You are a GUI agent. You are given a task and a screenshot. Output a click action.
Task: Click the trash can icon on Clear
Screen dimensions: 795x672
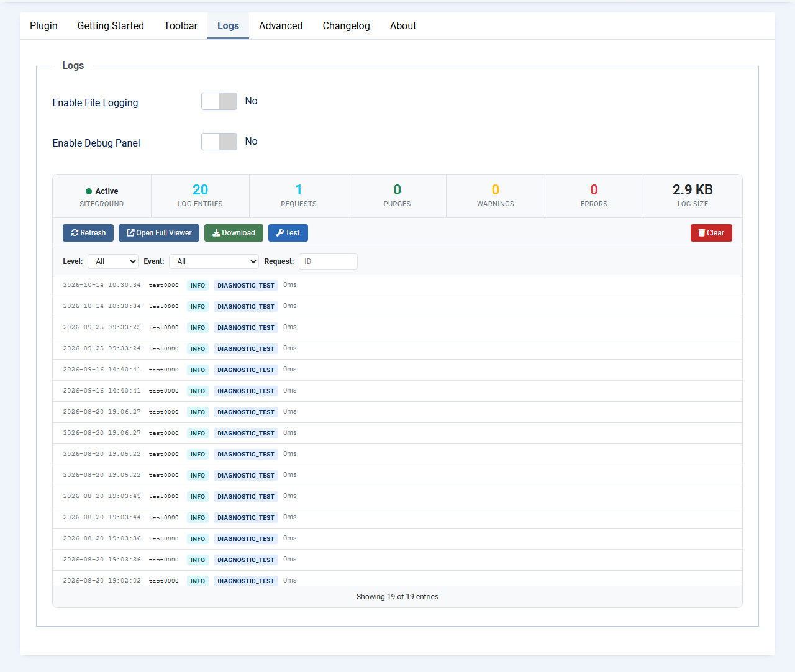(x=702, y=233)
